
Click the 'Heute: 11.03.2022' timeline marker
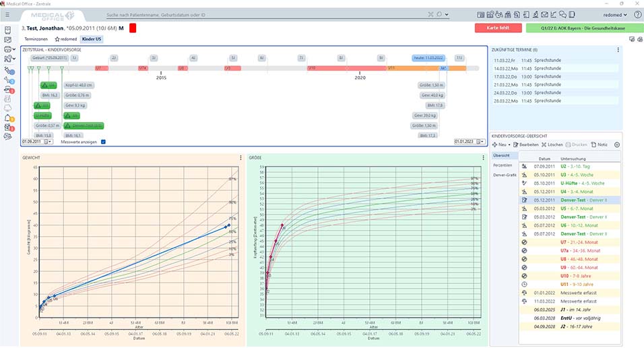coord(428,58)
